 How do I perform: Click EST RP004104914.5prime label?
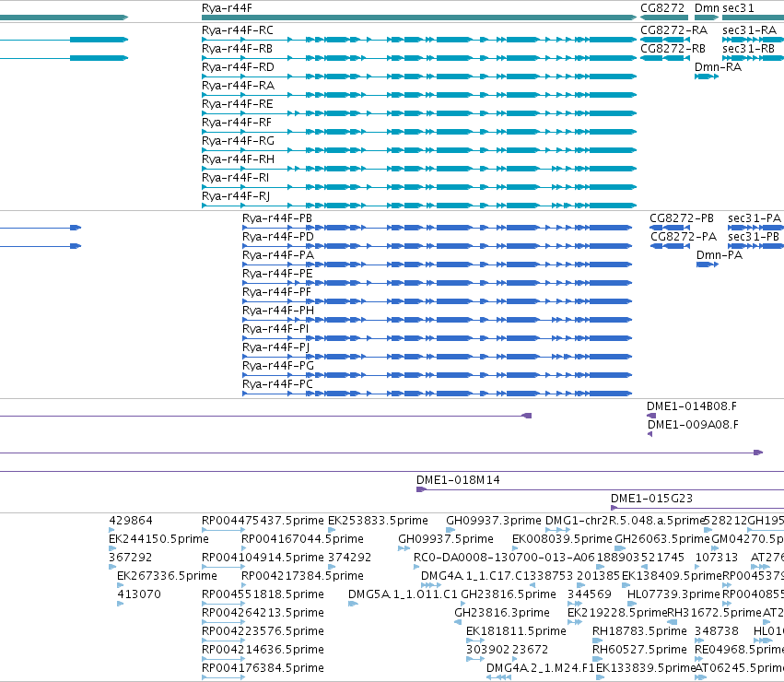pos(263,558)
